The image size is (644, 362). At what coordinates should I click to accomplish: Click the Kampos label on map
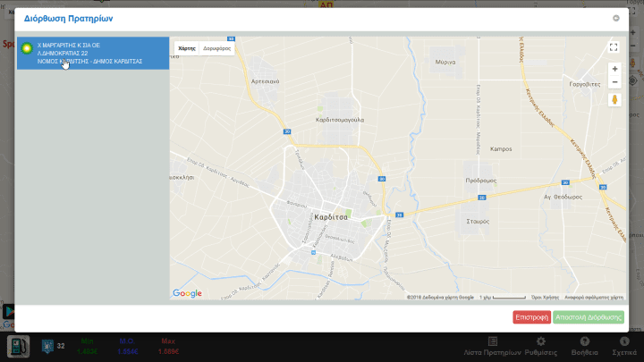501,149
